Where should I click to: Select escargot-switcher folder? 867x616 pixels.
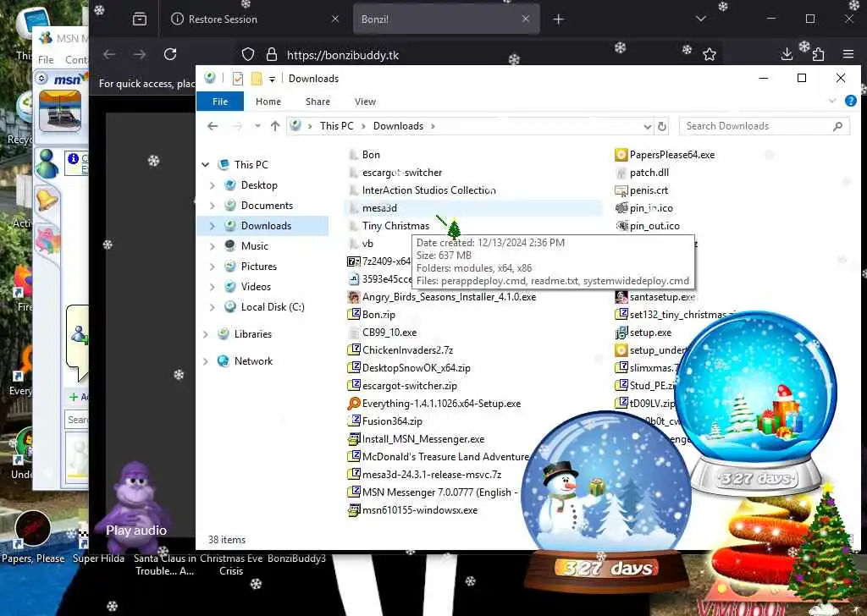[x=402, y=173]
